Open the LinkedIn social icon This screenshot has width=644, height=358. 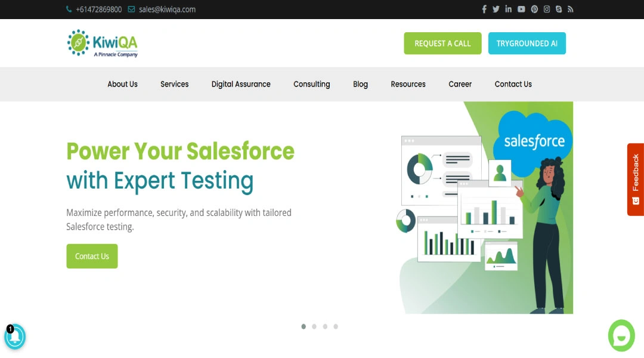[x=509, y=9]
